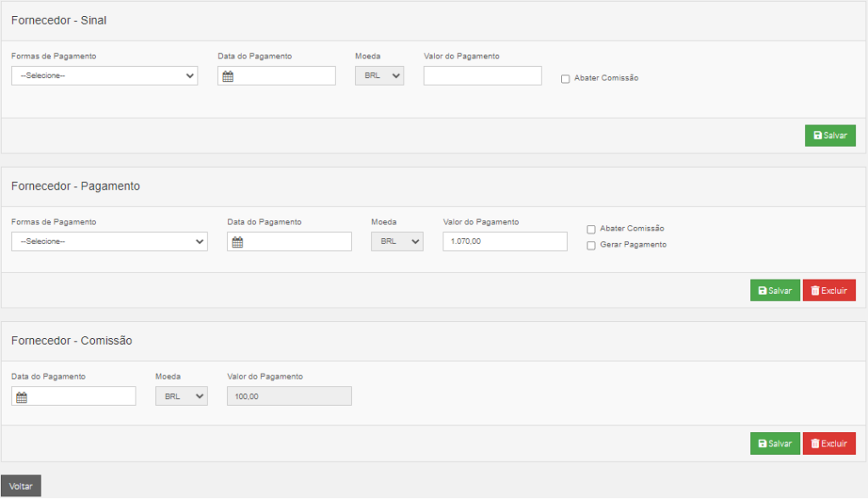Click Salvar button in Fornecedor - Sinal section
This screenshot has height=499, width=868.
[831, 136]
